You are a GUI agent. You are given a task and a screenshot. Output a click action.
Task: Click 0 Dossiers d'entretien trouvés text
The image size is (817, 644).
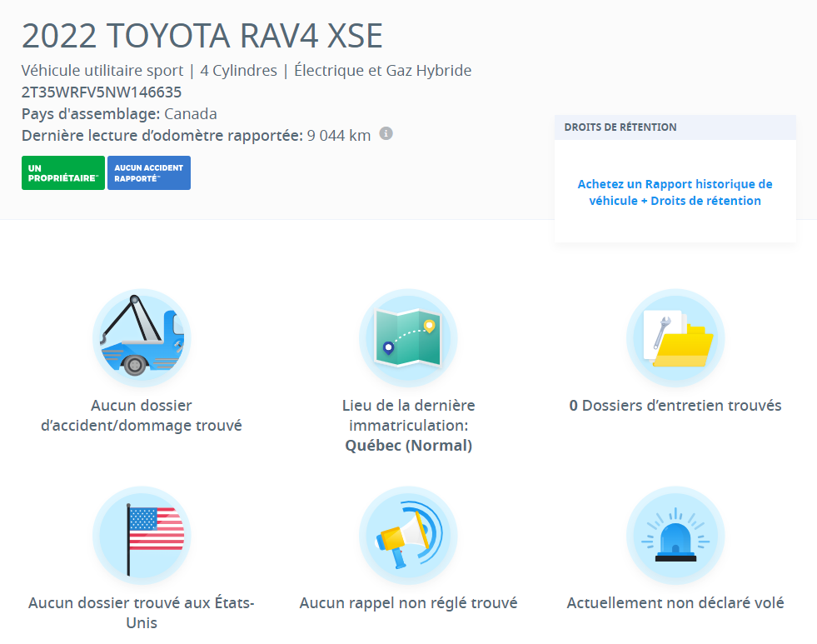coord(675,406)
